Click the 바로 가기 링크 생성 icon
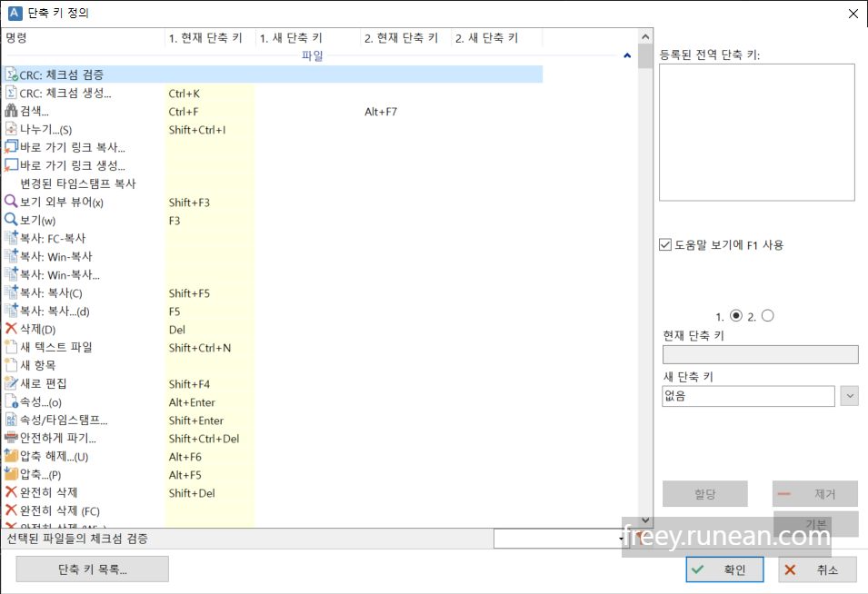Image resolution: width=868 pixels, height=594 pixels. coord(11,165)
